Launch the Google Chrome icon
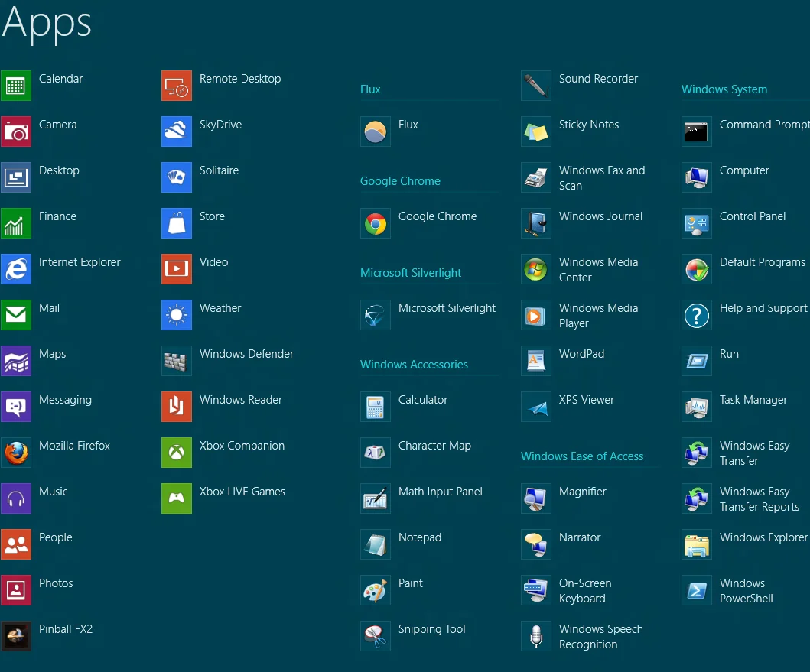 (375, 223)
